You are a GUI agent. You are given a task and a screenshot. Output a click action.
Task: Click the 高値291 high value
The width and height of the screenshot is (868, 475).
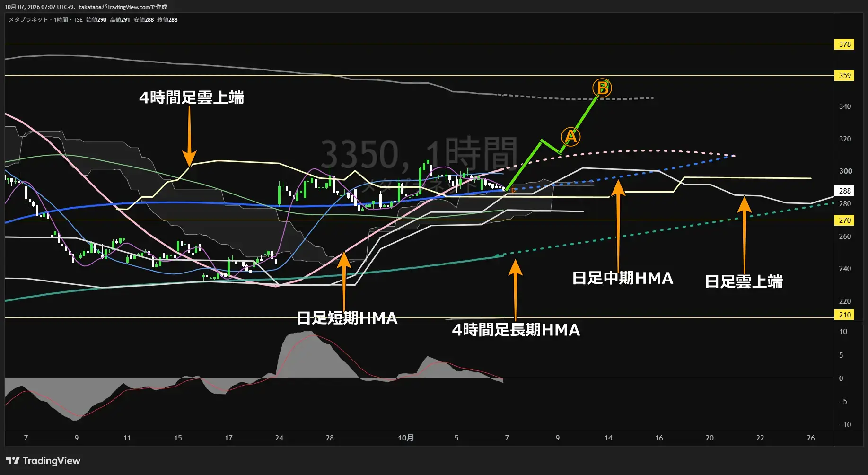click(x=120, y=20)
